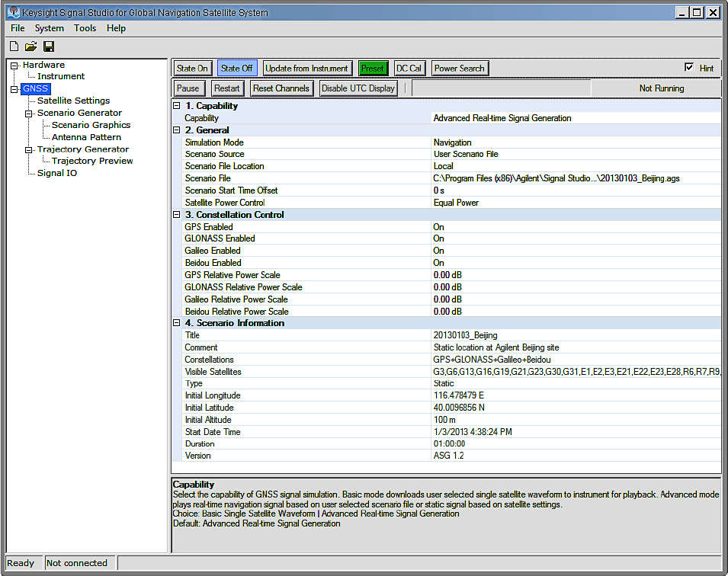Viewport: 728px width, 576px height.
Task: Click the Power Search button
Action: tap(459, 69)
